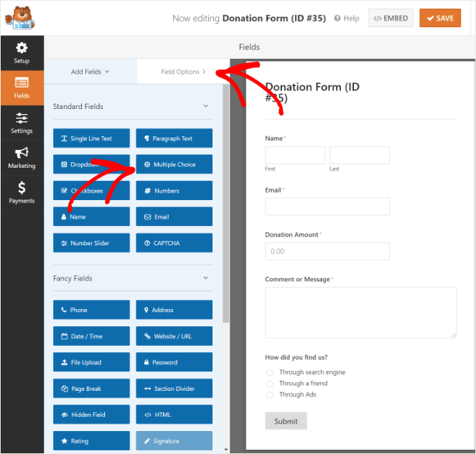This screenshot has height=454, width=476.
Task: Add a Hidden Field
Action: 91,415
